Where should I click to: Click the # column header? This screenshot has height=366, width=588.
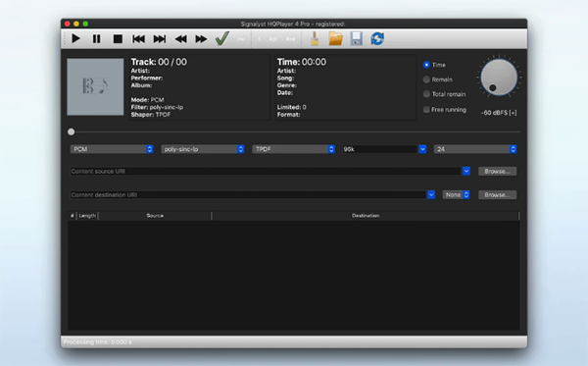pos(72,216)
